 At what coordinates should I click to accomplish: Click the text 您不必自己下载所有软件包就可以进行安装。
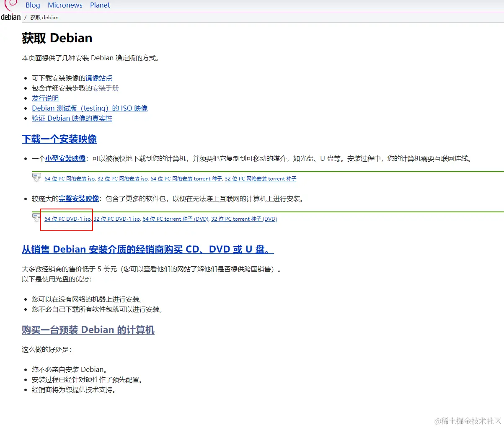point(97,309)
